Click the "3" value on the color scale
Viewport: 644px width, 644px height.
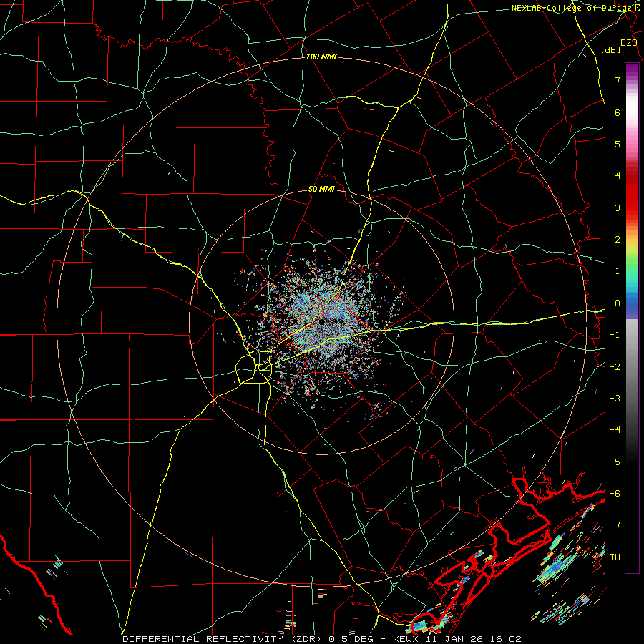[x=618, y=208]
